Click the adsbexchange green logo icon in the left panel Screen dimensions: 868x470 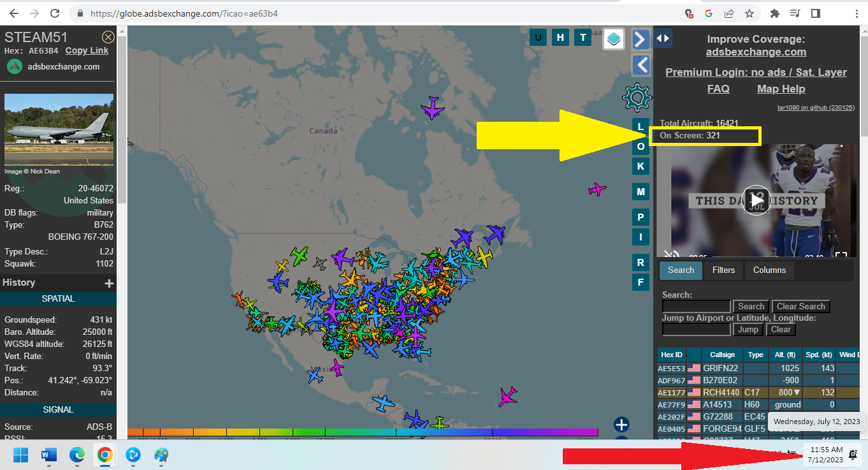15,66
